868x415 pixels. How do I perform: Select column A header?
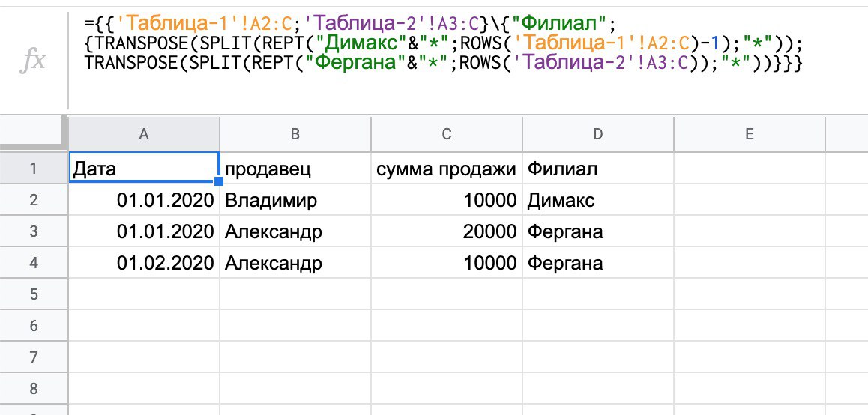pos(144,134)
